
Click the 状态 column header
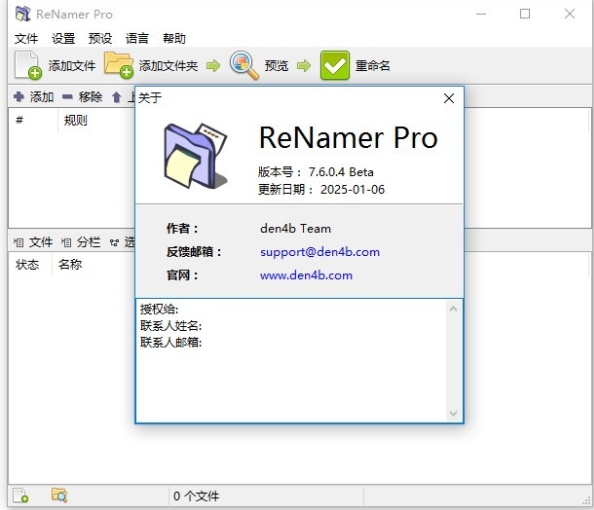point(27,264)
